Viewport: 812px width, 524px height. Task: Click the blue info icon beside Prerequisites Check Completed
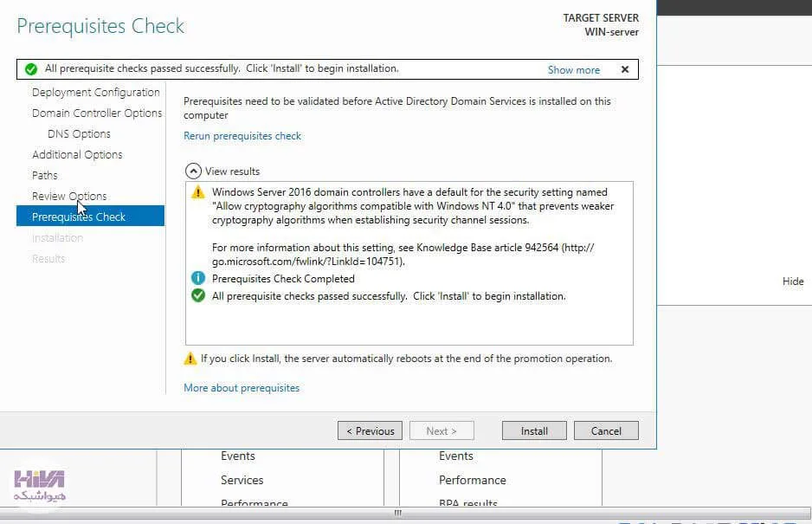point(198,278)
